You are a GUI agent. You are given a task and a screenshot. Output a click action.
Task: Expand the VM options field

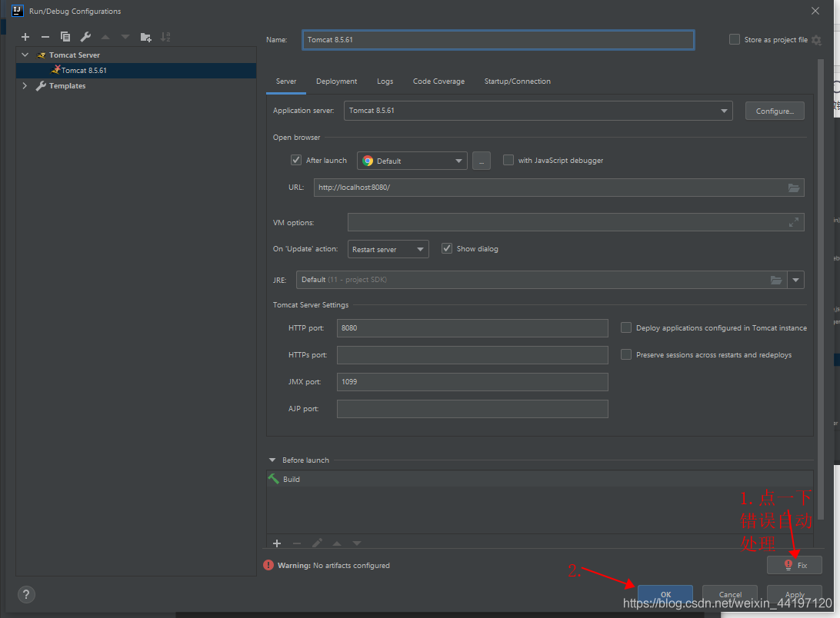[x=794, y=222]
